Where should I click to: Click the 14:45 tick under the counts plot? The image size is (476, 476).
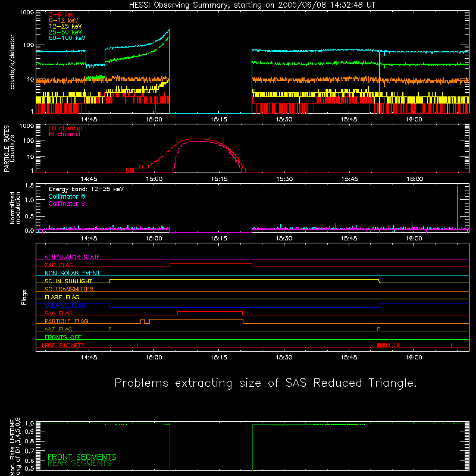click(x=89, y=120)
